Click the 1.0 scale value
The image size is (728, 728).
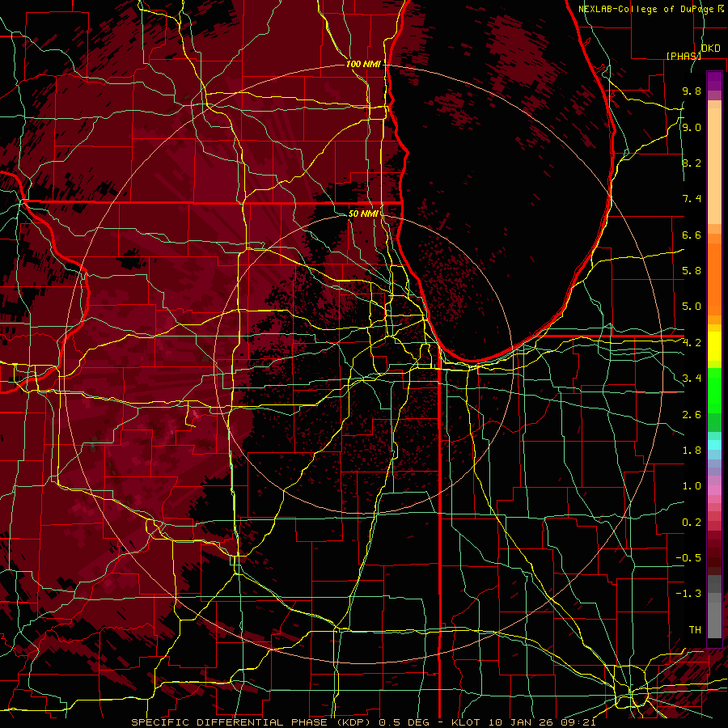click(x=692, y=486)
